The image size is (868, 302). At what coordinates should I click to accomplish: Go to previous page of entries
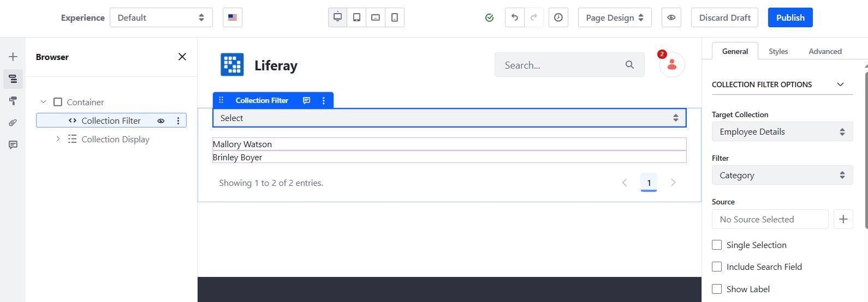[x=625, y=183]
